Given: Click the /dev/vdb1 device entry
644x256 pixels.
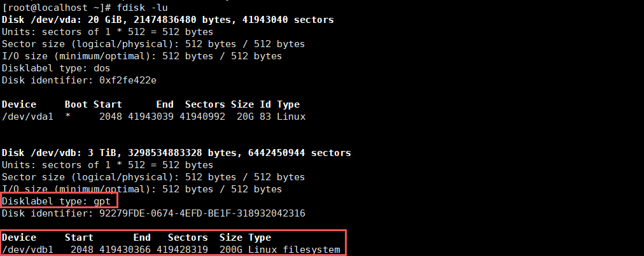Looking at the screenshot, I should (27, 250).
